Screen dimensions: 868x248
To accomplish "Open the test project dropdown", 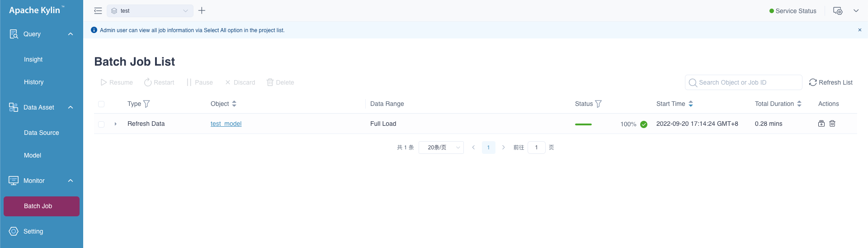I will (x=150, y=11).
